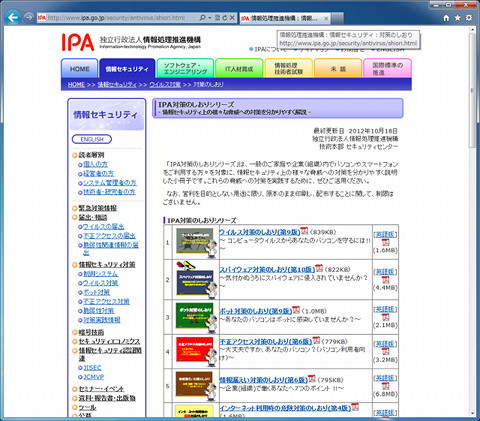Open the 情報セキュリティ navigation tab
The image size is (480, 421).
[127, 68]
